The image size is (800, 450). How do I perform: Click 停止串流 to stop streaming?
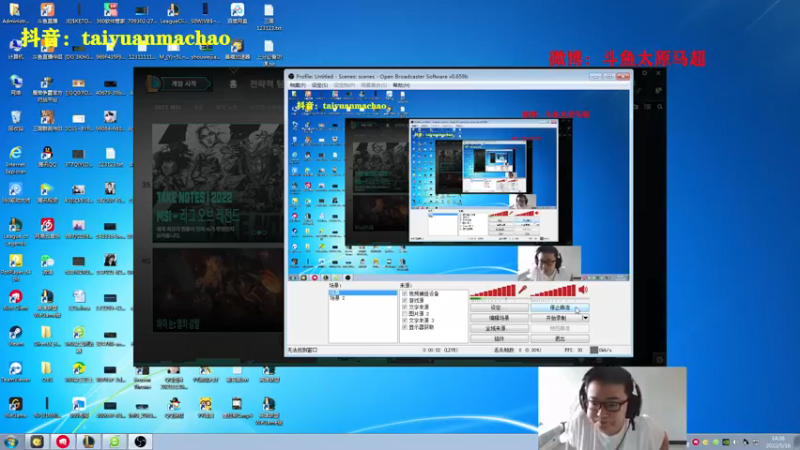tap(560, 308)
